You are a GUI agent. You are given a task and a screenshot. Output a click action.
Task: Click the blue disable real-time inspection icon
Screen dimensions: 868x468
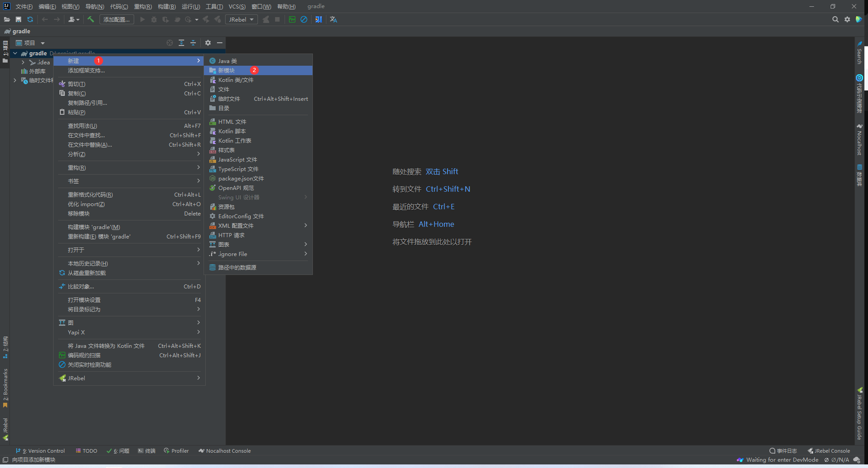coord(304,19)
